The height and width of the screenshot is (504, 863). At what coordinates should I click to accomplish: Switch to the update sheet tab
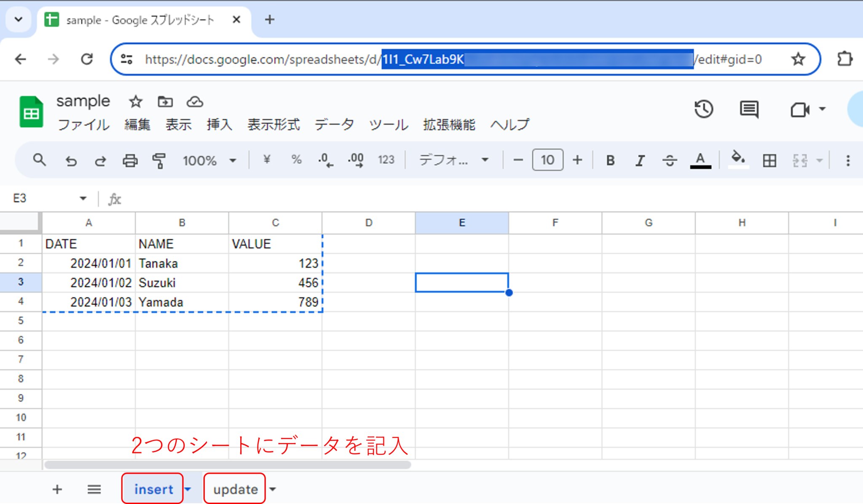tap(235, 489)
